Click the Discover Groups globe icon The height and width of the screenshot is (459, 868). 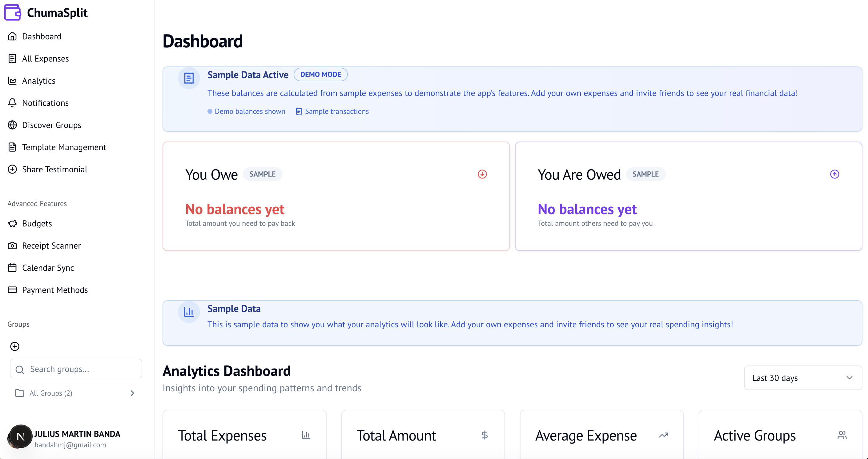[x=13, y=125]
